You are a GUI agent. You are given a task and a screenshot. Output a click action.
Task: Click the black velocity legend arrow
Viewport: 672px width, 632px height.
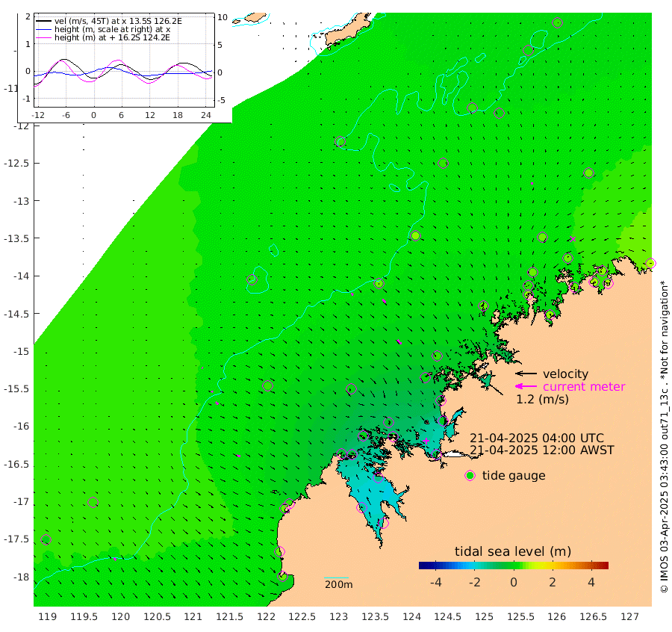point(526,374)
